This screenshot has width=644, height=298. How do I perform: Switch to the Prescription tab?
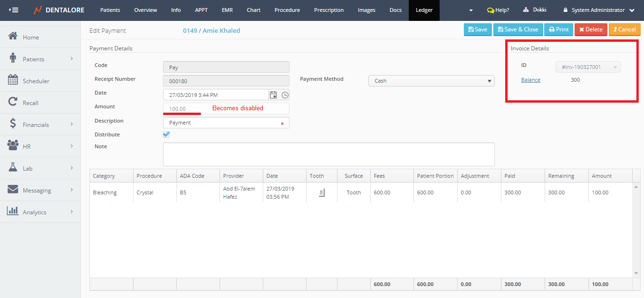[x=328, y=10]
